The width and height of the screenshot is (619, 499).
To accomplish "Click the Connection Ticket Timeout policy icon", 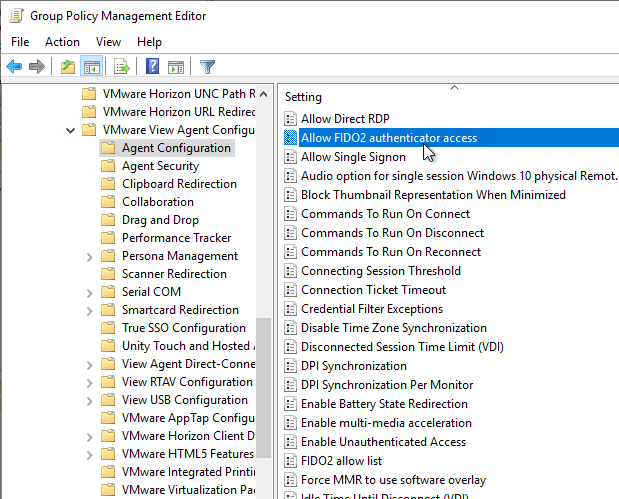I will click(x=291, y=290).
